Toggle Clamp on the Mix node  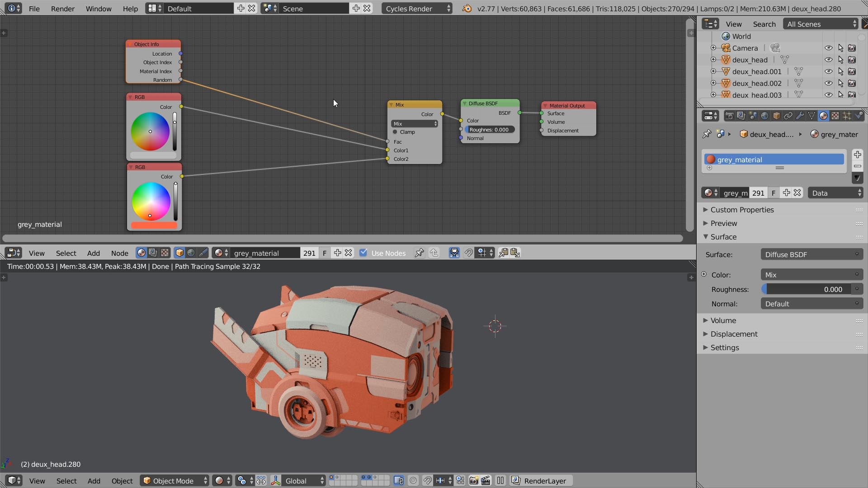click(395, 132)
